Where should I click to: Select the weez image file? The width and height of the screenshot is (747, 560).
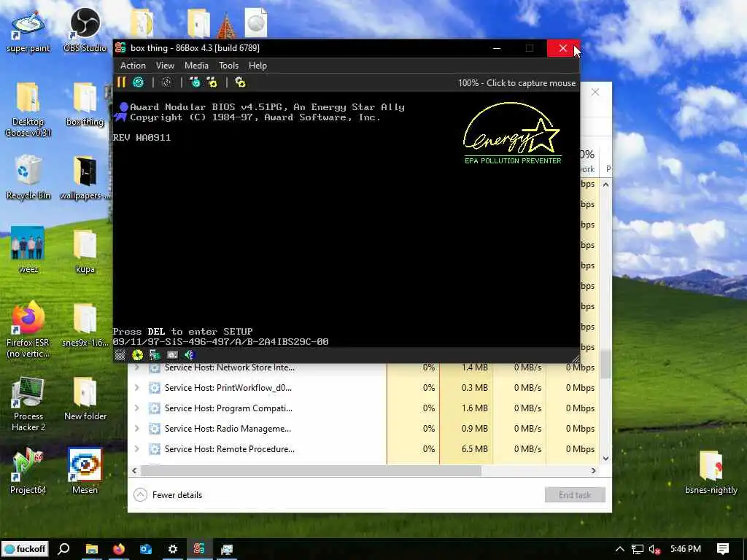(28, 251)
